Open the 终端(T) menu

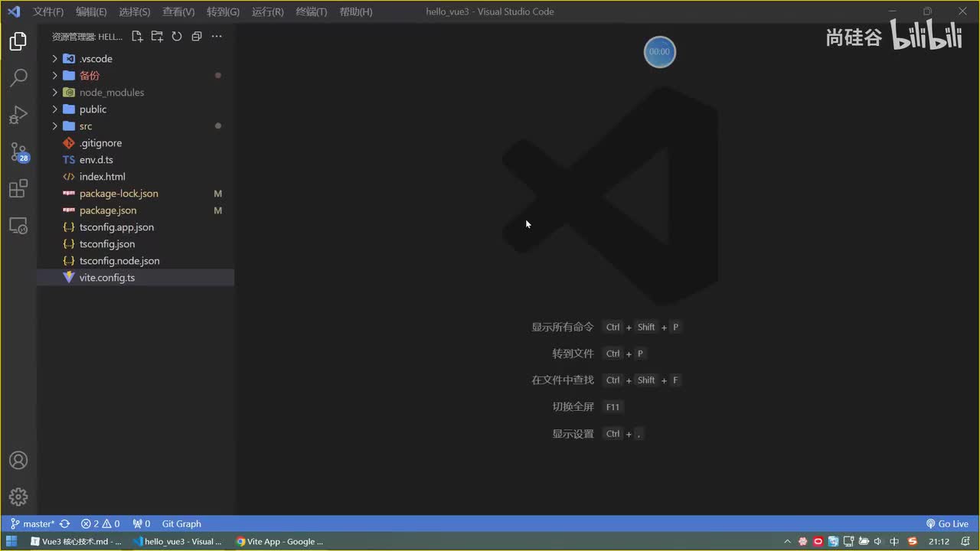[x=311, y=11]
